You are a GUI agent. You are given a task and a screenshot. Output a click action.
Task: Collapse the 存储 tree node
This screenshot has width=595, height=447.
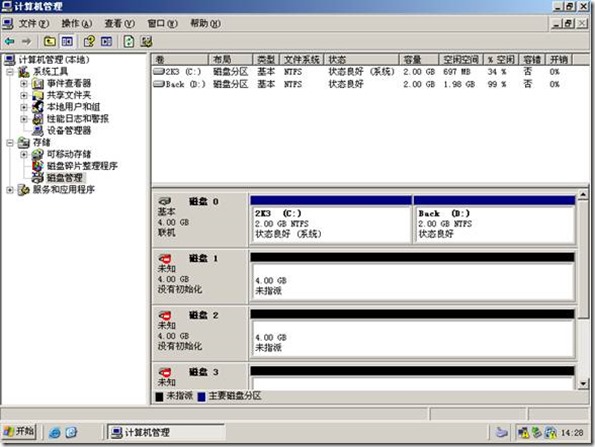point(10,142)
